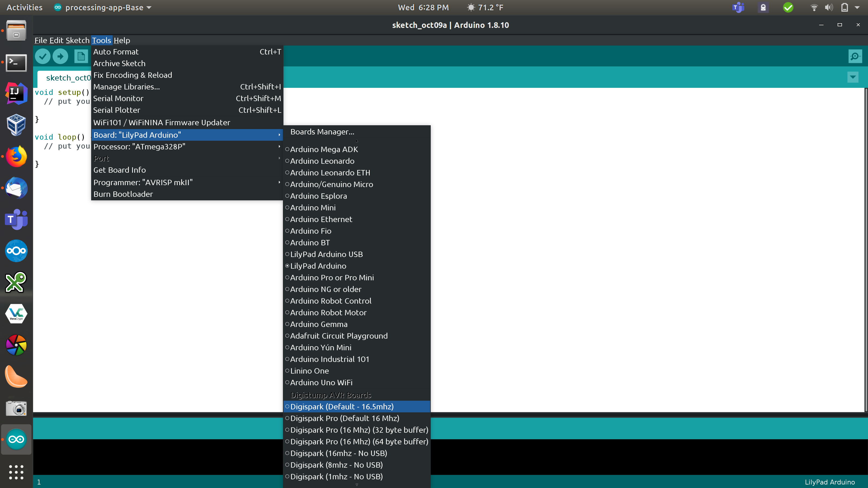Select Arduino/Genuino Micro board
Image resolution: width=868 pixels, height=488 pixels.
point(357,184)
